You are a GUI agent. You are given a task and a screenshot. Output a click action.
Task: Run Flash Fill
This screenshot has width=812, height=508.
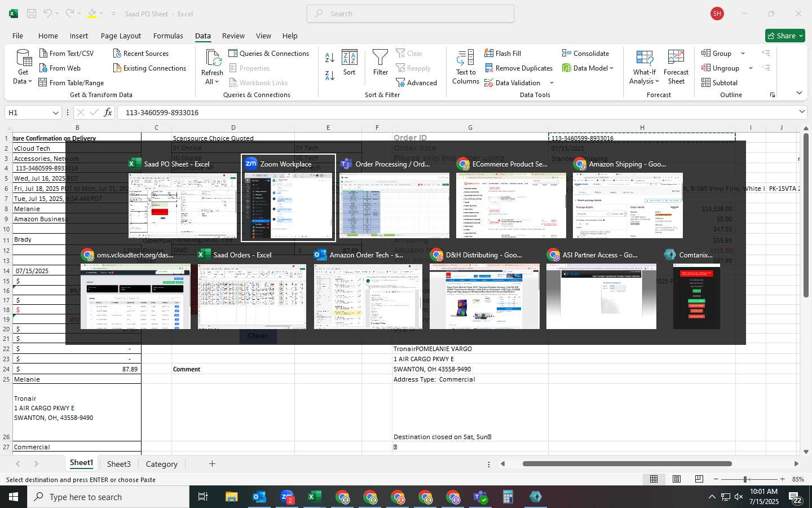[502, 54]
